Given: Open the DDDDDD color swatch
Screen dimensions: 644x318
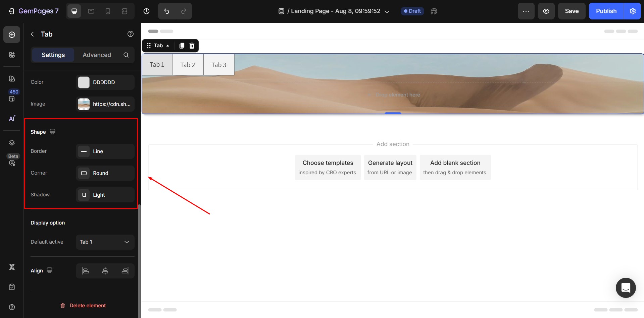Looking at the screenshot, I should (84, 82).
